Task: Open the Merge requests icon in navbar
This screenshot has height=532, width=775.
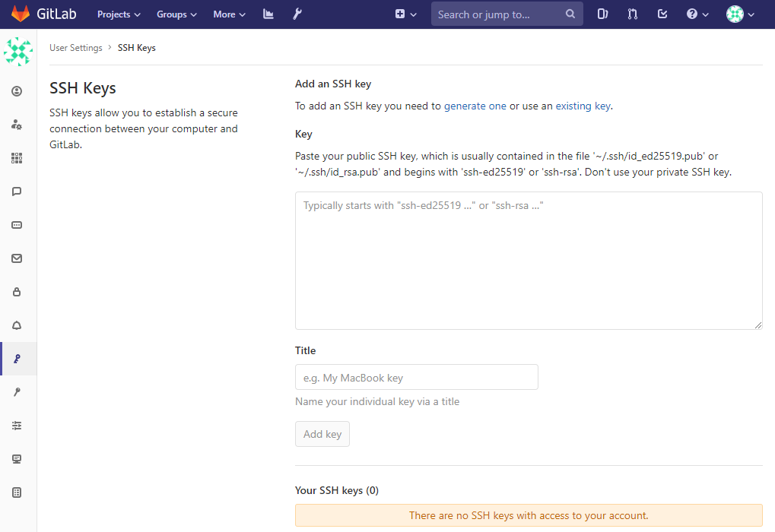Action: point(633,14)
